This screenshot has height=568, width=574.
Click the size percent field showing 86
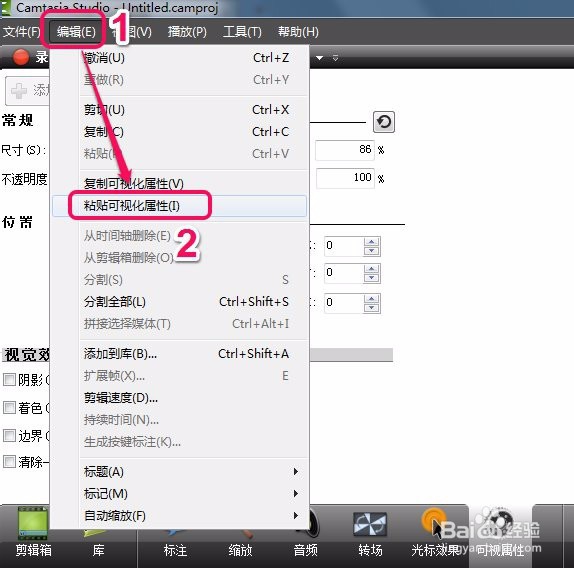tap(344, 150)
